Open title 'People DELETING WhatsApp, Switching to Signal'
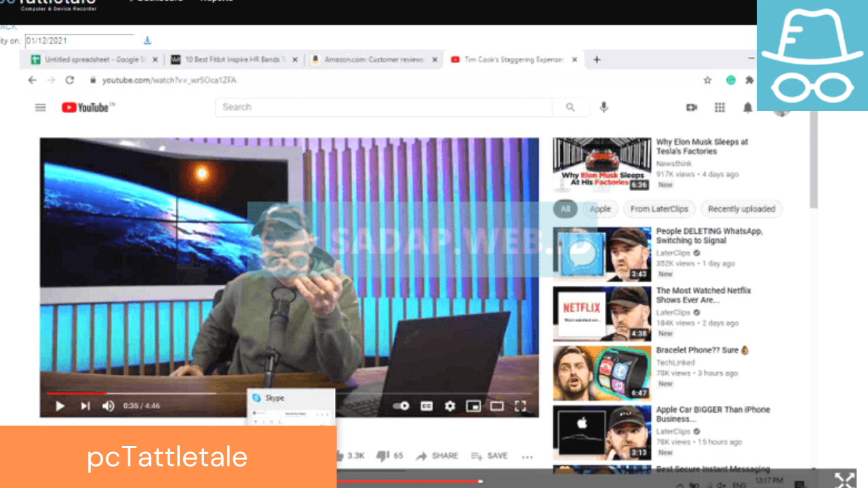This screenshot has width=868, height=488. tap(709, 236)
